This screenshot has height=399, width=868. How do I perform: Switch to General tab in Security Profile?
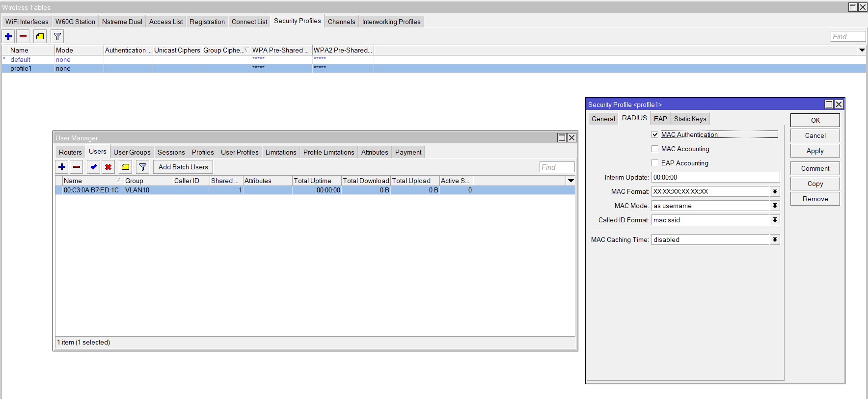pyautogui.click(x=603, y=119)
